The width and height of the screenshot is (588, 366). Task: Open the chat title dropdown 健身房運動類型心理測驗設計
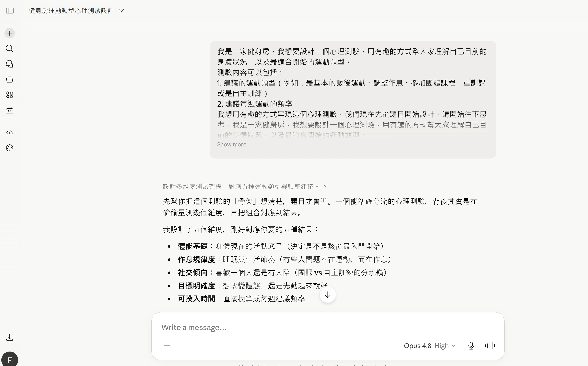(77, 11)
